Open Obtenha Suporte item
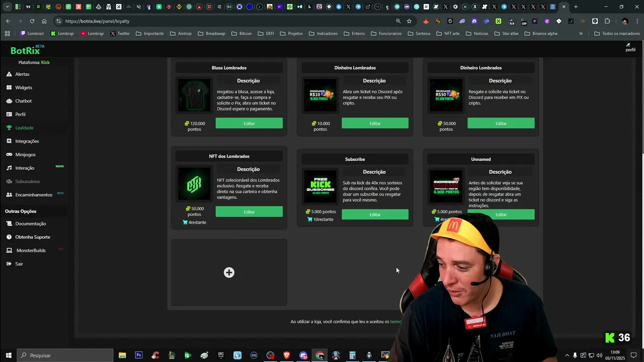Viewport: 644px width, 362px height. tap(32, 237)
